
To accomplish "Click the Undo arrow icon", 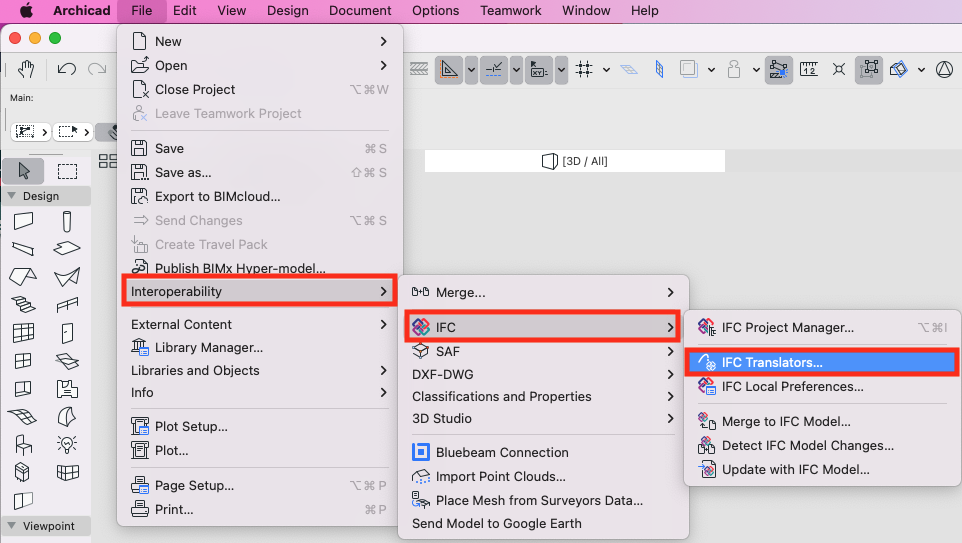I will (66, 69).
